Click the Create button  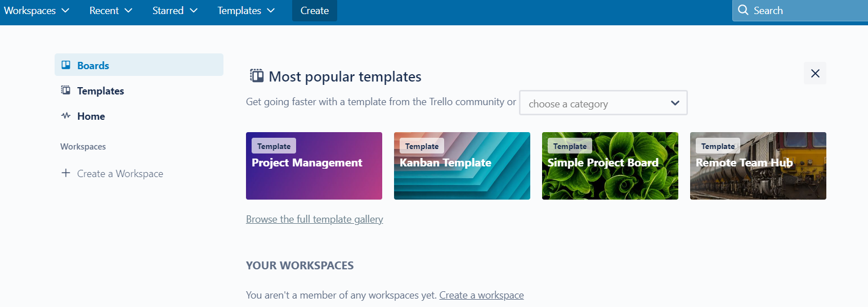[x=315, y=11]
